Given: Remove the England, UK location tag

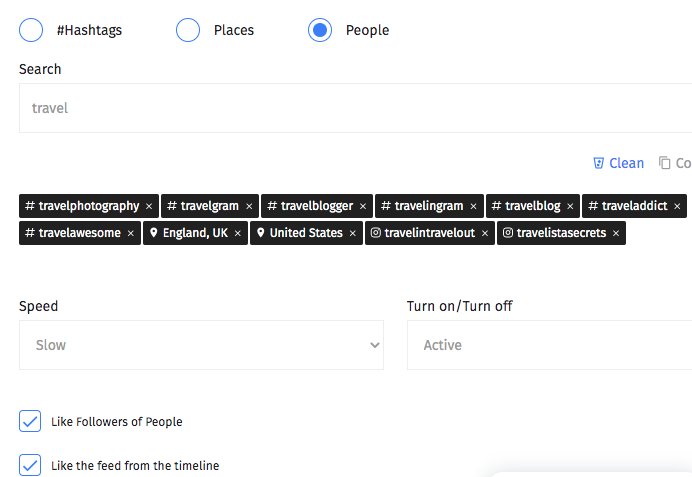Looking at the screenshot, I should click(237, 233).
